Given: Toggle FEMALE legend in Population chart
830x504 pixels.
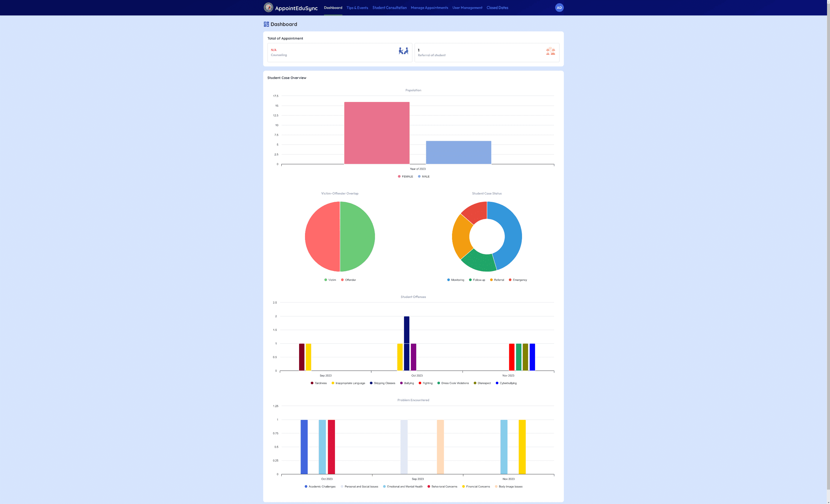Looking at the screenshot, I should click(x=405, y=176).
